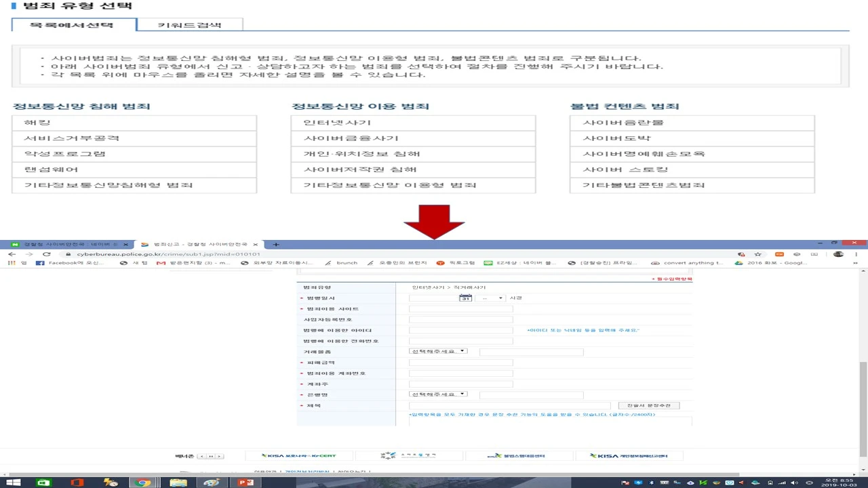This screenshot has height=488, width=868.
Task: Focus the 피해금액 input field
Action: (461, 363)
